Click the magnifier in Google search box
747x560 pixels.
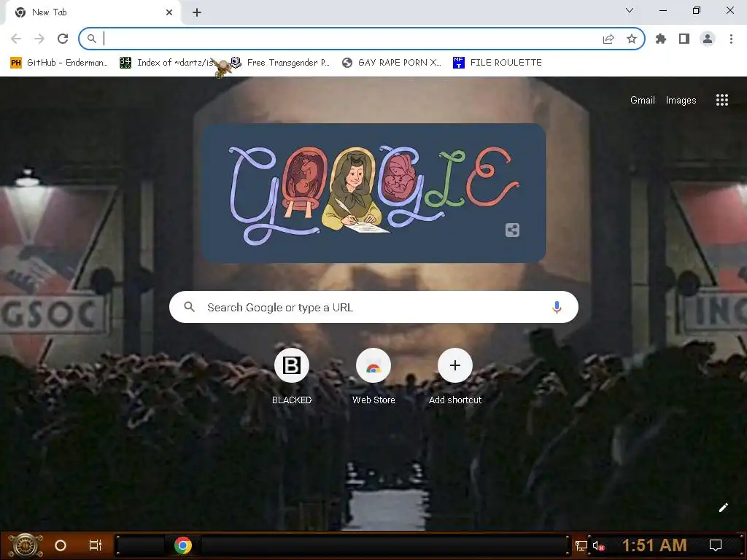tap(190, 307)
